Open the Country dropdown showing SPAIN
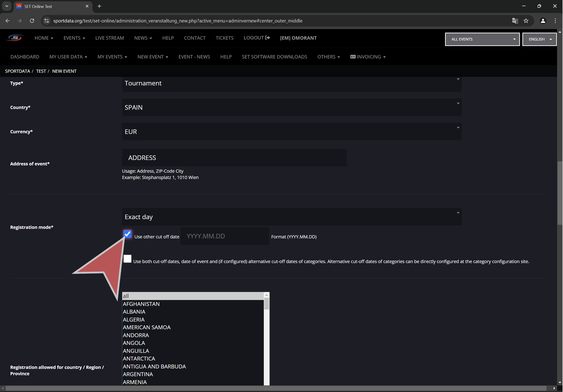The height and width of the screenshot is (392, 563). click(291, 107)
